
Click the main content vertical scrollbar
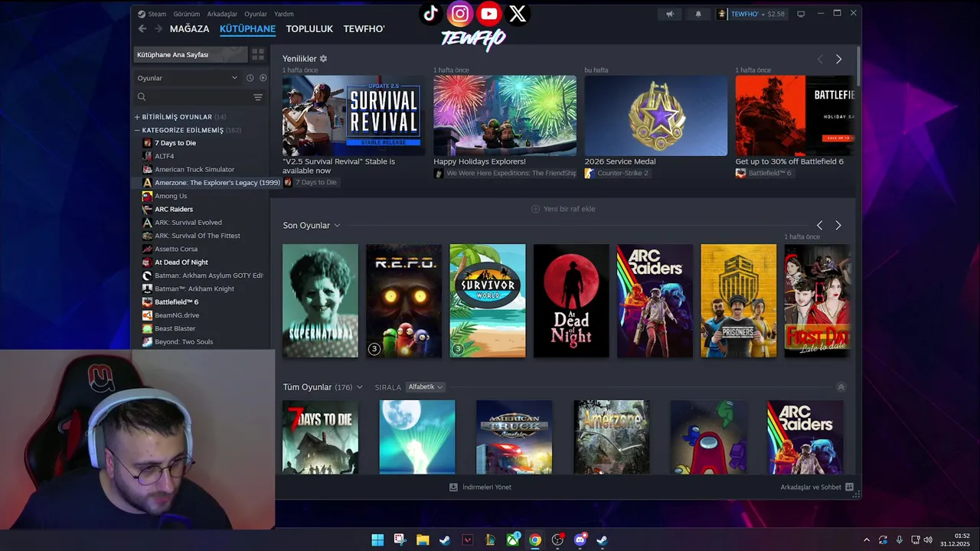[x=857, y=66]
